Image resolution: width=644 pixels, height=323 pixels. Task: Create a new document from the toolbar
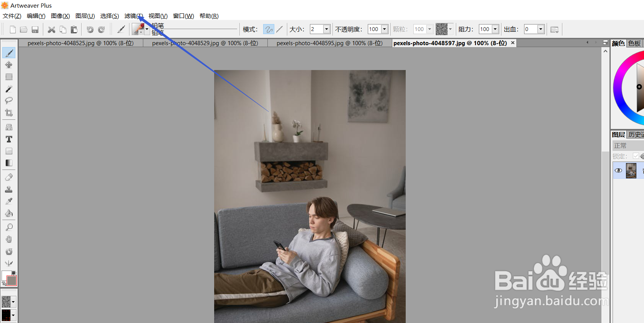[13, 29]
